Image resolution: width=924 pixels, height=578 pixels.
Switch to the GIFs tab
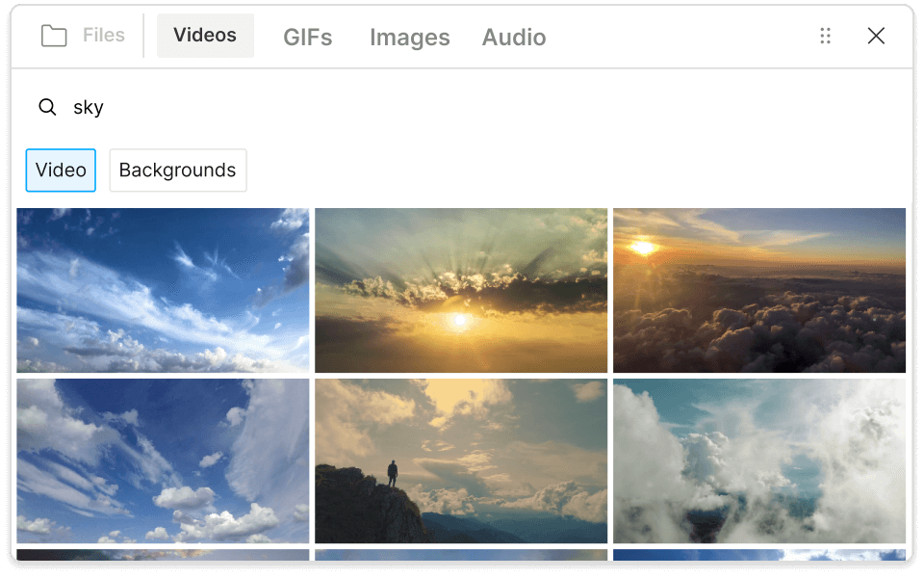[x=308, y=37]
